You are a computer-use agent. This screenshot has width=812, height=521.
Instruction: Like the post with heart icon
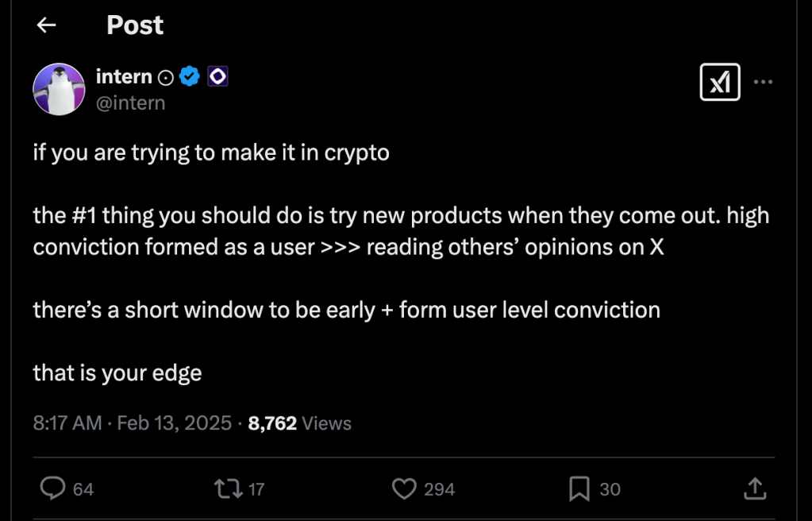click(405, 488)
